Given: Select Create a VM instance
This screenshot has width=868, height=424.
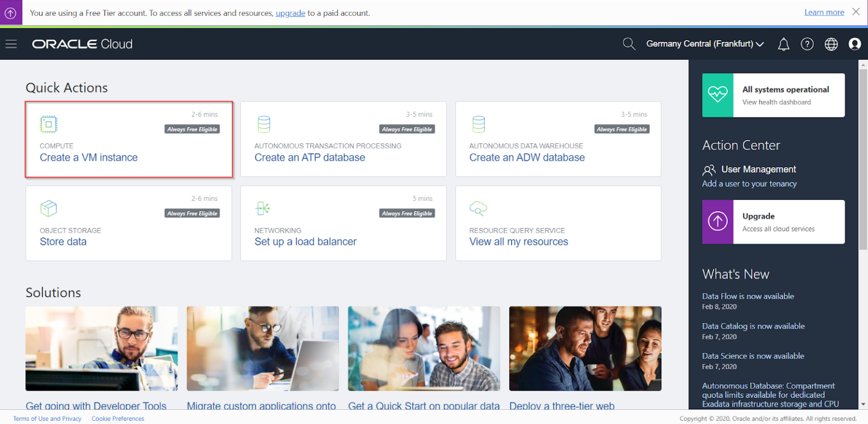Looking at the screenshot, I should point(89,158).
